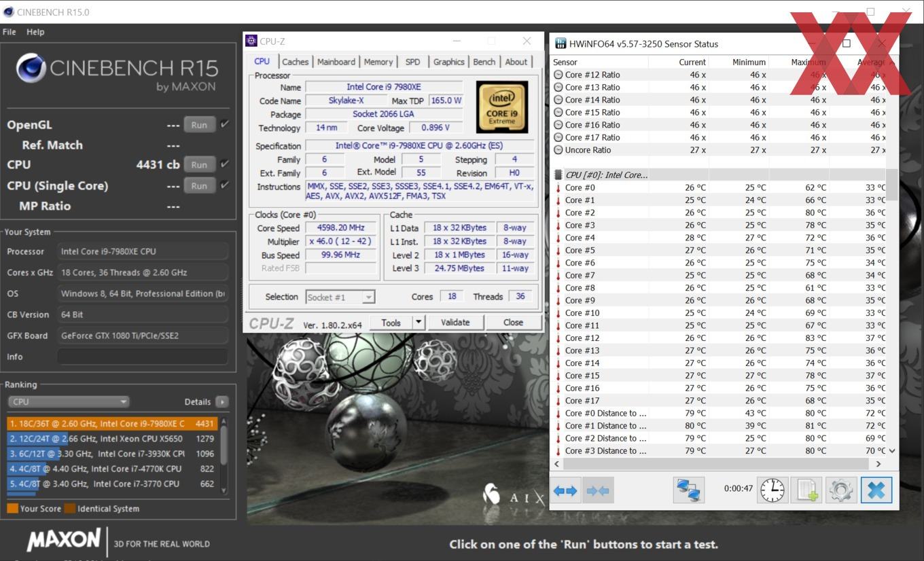Switch to CPU-Z About tab
924x561 pixels.
pos(516,62)
